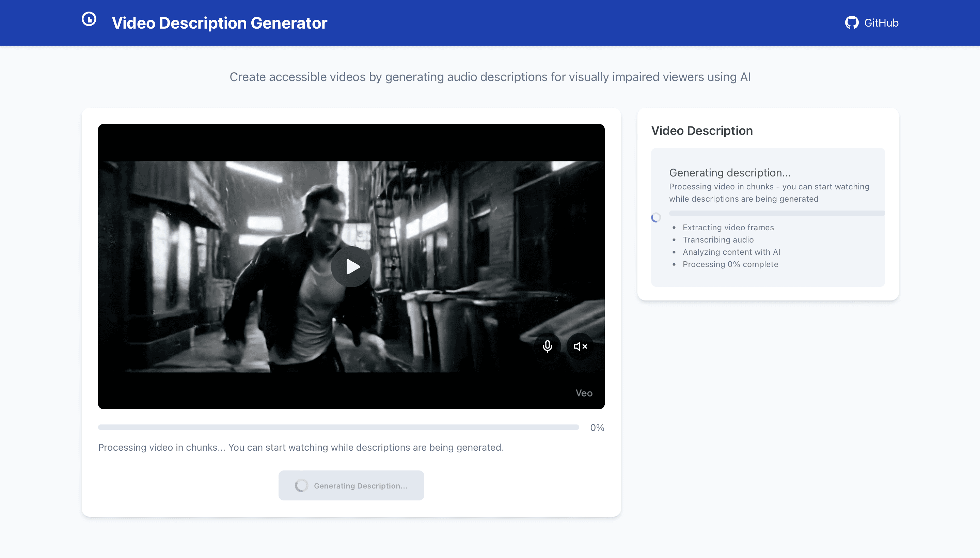Click the spinner inside Generating Description button

[301, 485]
